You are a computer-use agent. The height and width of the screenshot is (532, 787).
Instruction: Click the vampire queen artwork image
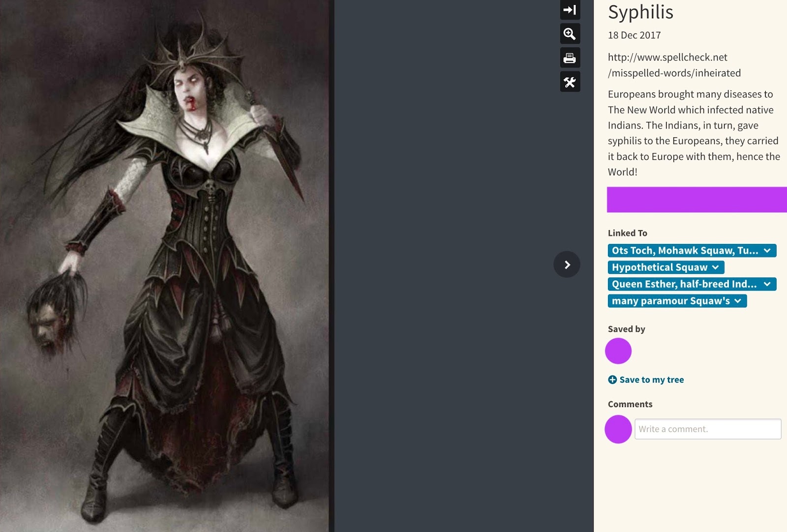[x=165, y=266]
